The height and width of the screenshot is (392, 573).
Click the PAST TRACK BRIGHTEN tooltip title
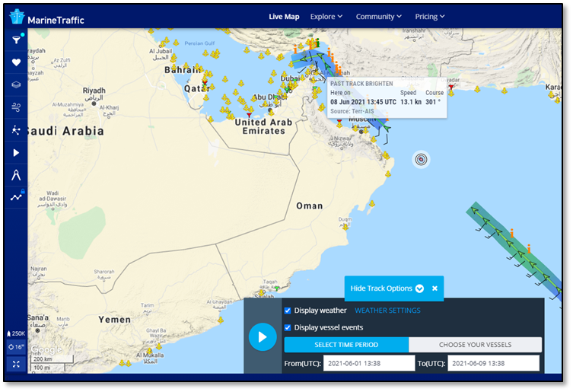(361, 84)
